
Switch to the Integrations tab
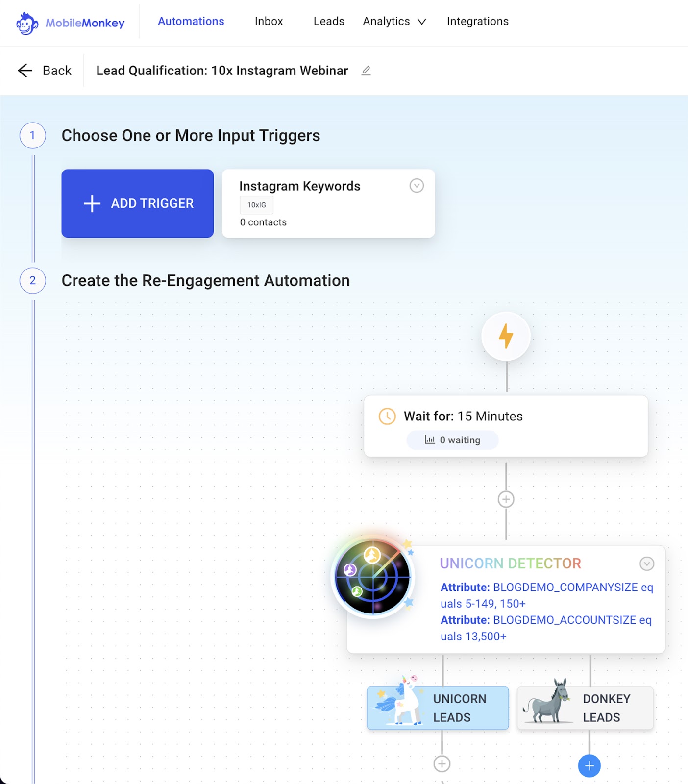coord(478,21)
